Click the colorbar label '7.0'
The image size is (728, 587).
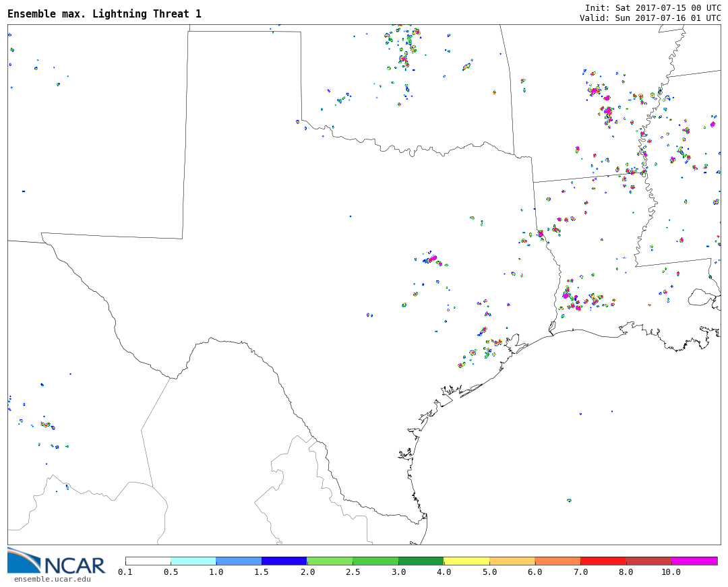pos(580,572)
